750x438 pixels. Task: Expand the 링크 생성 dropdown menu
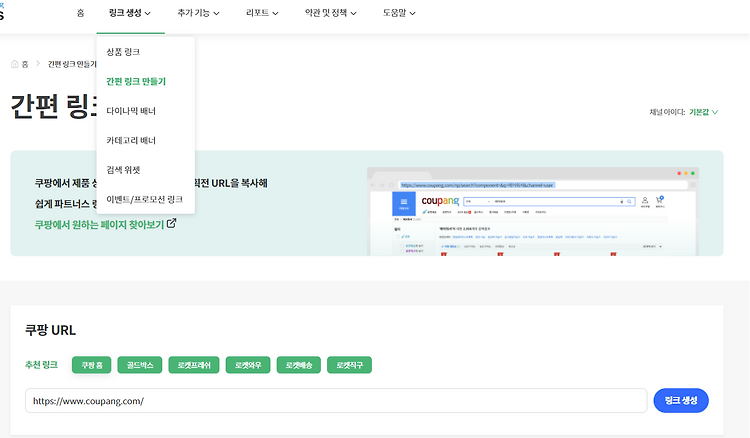tap(130, 13)
